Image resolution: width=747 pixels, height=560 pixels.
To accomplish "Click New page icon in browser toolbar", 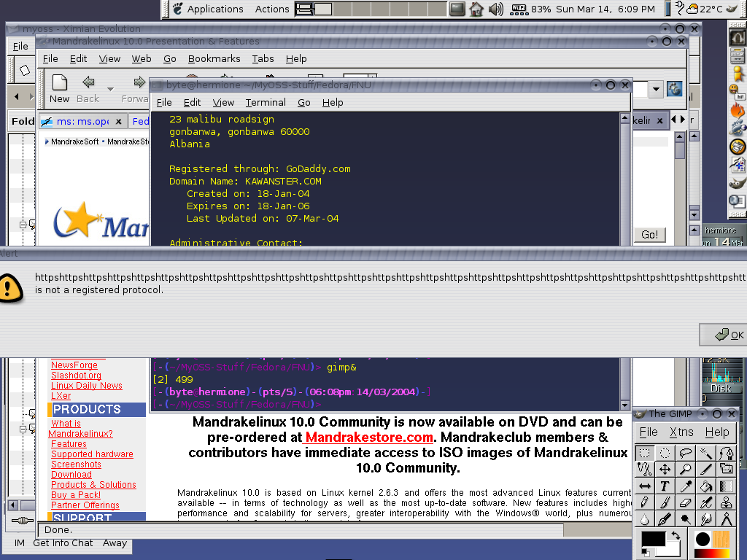I will (x=60, y=88).
